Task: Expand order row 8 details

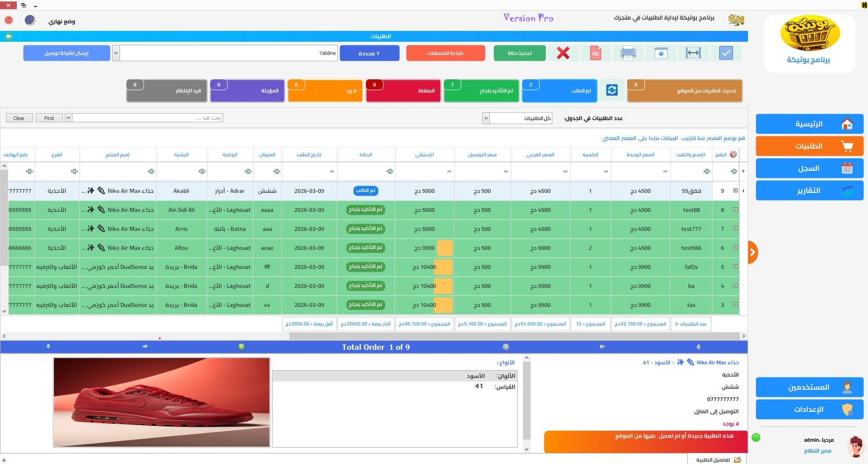Action: [736, 210]
